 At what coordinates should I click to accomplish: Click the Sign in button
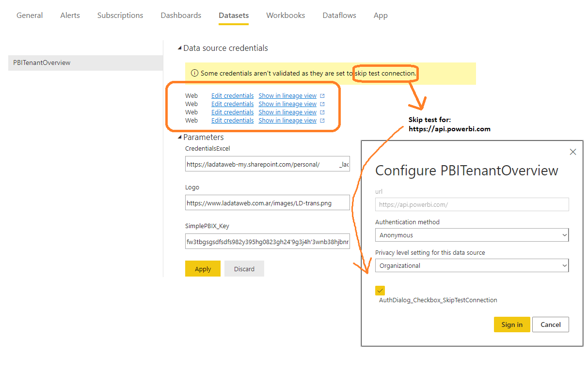pyautogui.click(x=511, y=325)
